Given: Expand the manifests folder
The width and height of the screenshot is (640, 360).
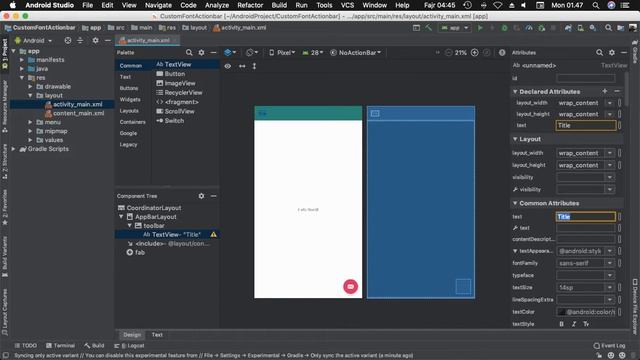Looking at the screenshot, I should [22, 60].
